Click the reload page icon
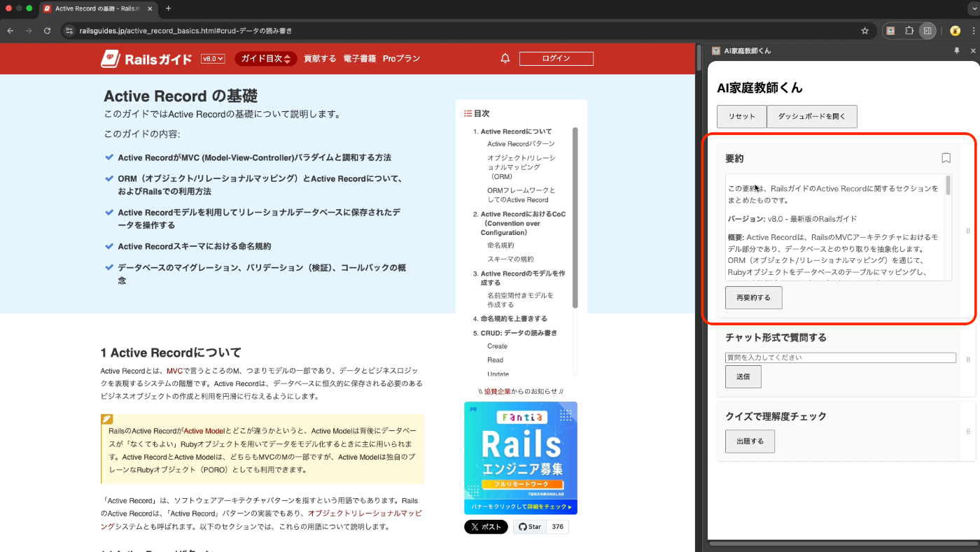Image resolution: width=980 pixels, height=552 pixels. [47, 31]
